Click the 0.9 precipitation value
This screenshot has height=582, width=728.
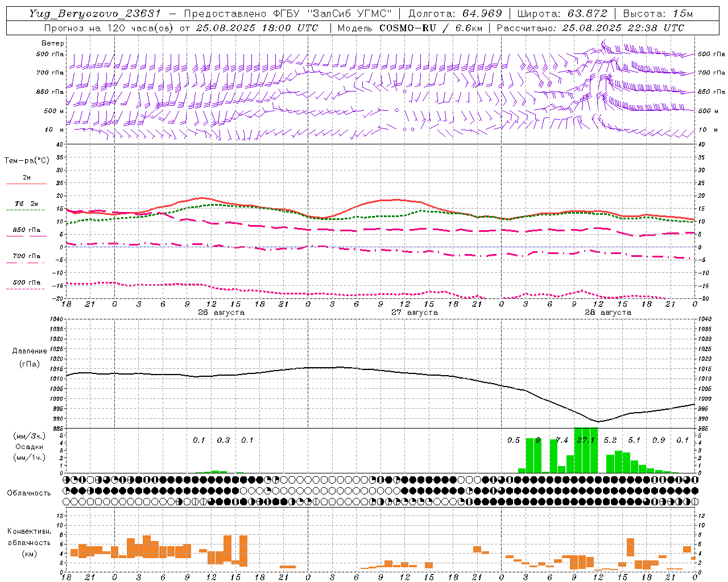[x=659, y=440]
